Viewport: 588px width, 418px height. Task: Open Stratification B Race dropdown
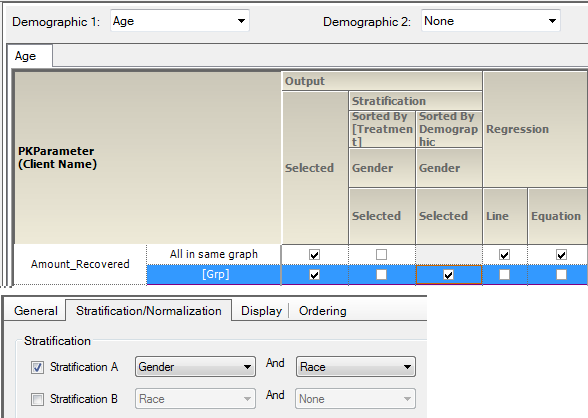point(195,399)
